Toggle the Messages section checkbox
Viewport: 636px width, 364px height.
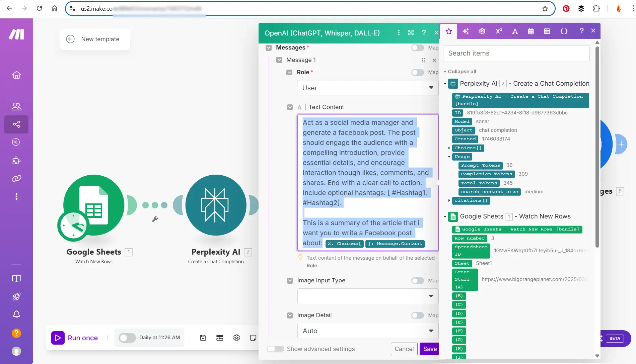click(x=269, y=48)
